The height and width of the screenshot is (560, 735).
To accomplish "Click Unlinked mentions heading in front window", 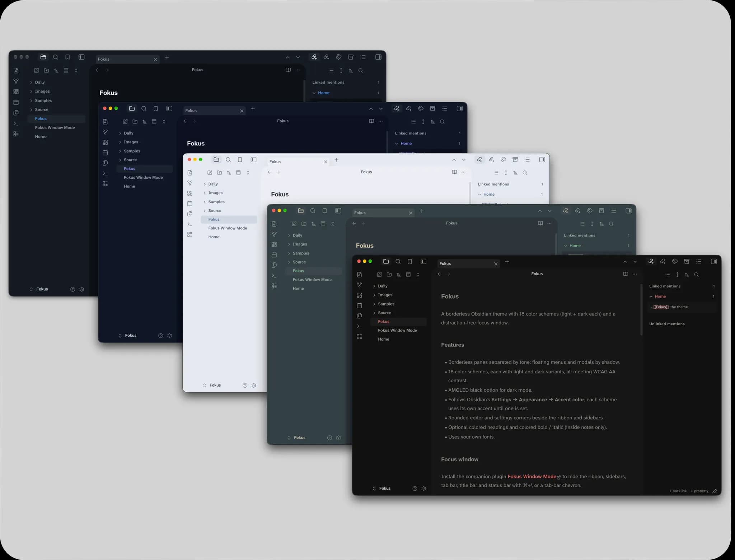I will click(x=667, y=324).
